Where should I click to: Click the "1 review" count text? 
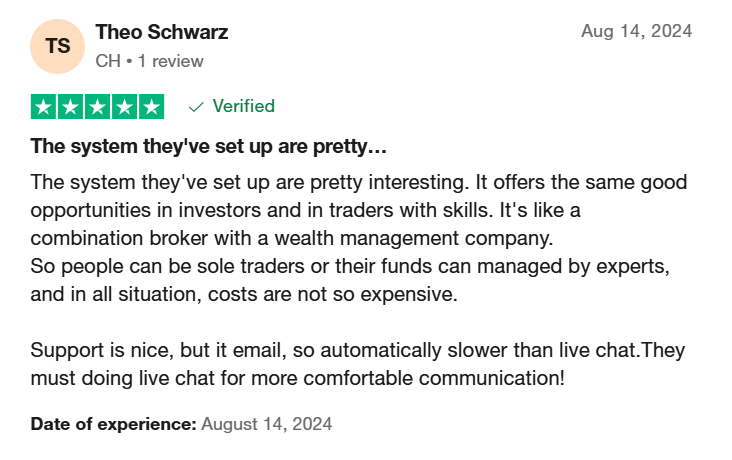[170, 61]
